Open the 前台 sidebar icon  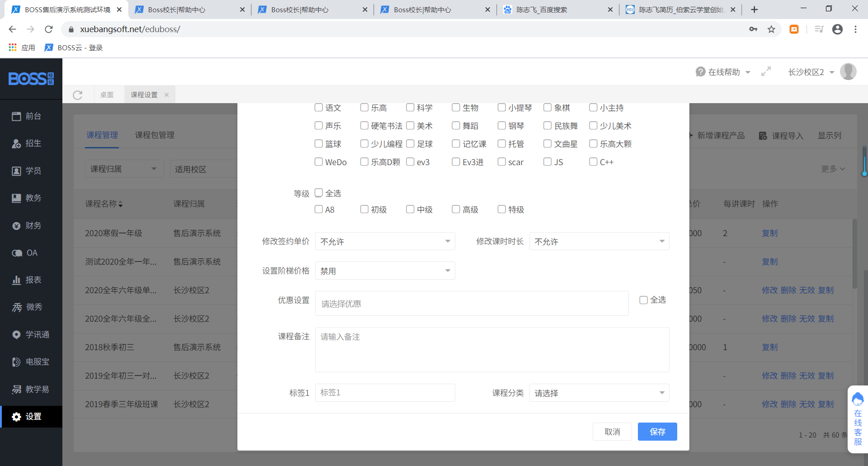[16, 116]
